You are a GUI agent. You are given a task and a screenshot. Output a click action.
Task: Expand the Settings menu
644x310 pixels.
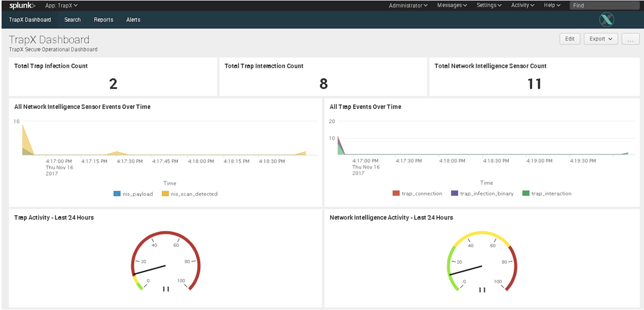[x=489, y=5]
